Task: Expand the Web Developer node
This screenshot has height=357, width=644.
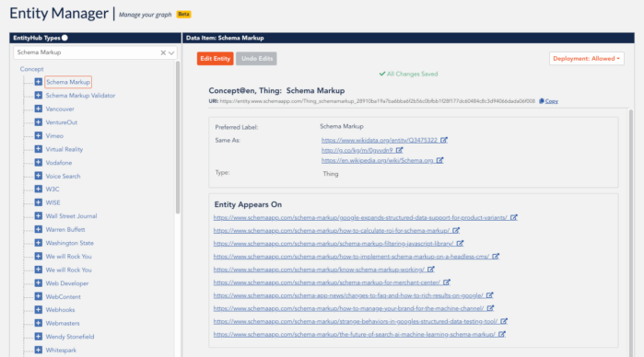Action: tap(38, 283)
